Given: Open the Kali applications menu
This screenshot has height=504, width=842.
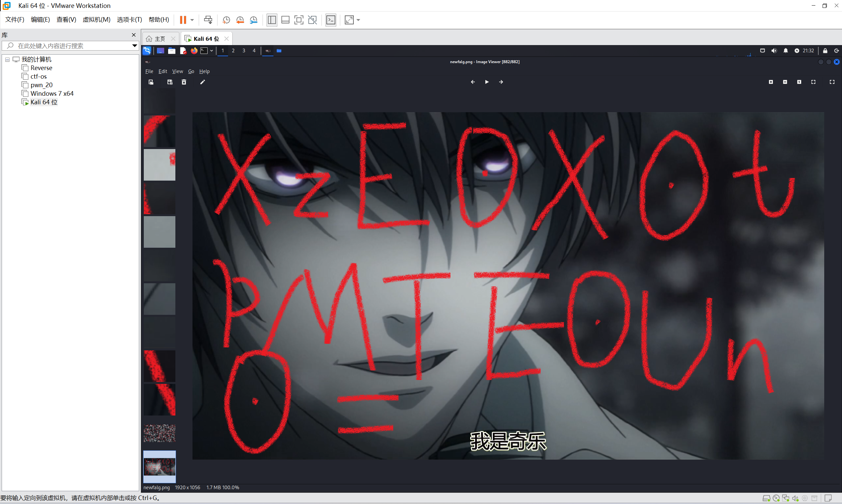Looking at the screenshot, I should (147, 51).
